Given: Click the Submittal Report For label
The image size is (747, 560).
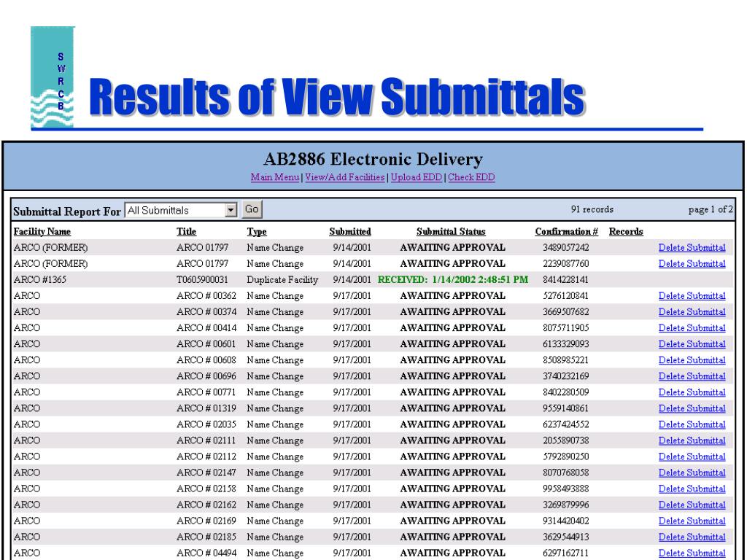Looking at the screenshot, I should pos(67,211).
